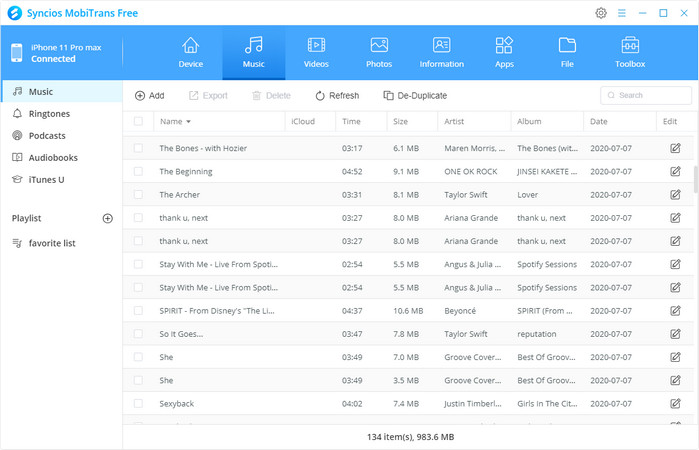
Task: Sort by the Size column header
Action: (400, 121)
